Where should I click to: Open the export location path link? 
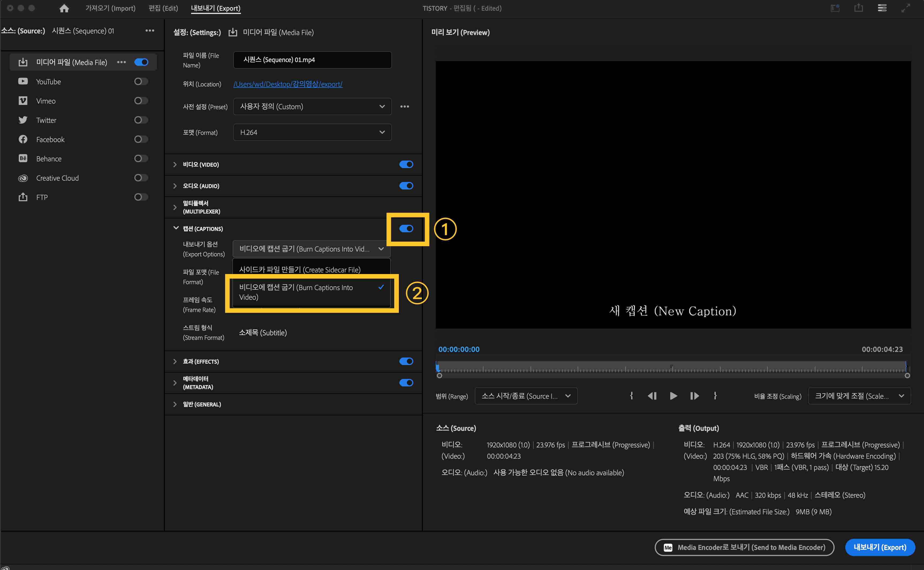pyautogui.click(x=288, y=84)
